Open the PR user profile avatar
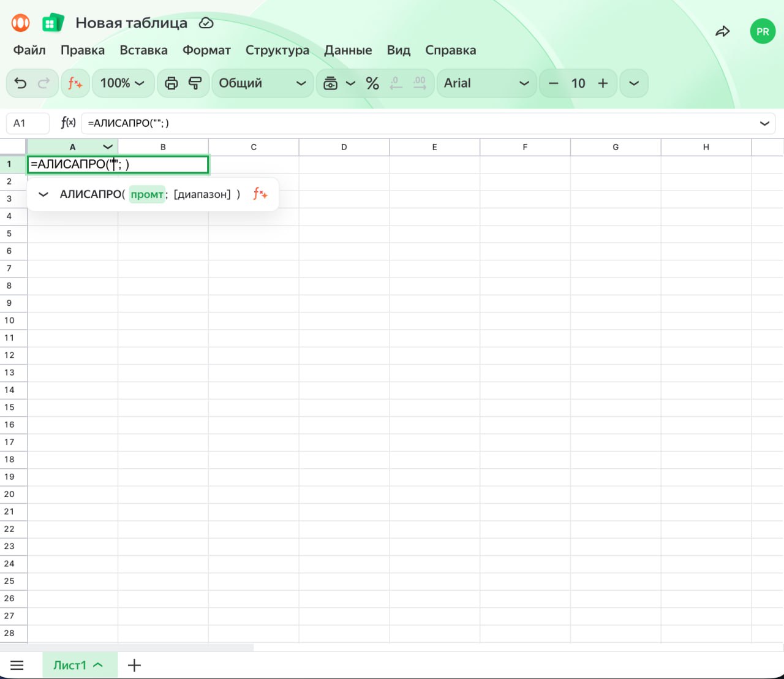Viewport: 784px width, 679px height. pyautogui.click(x=763, y=31)
